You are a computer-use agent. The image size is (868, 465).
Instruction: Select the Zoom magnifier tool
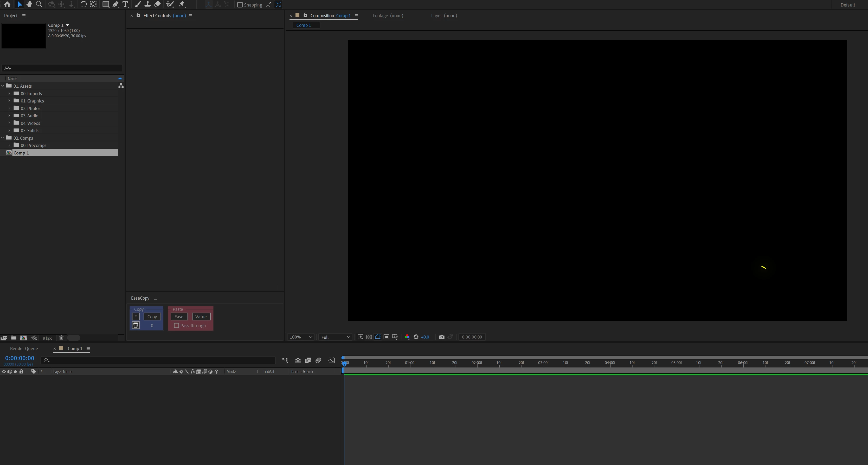pos(39,4)
